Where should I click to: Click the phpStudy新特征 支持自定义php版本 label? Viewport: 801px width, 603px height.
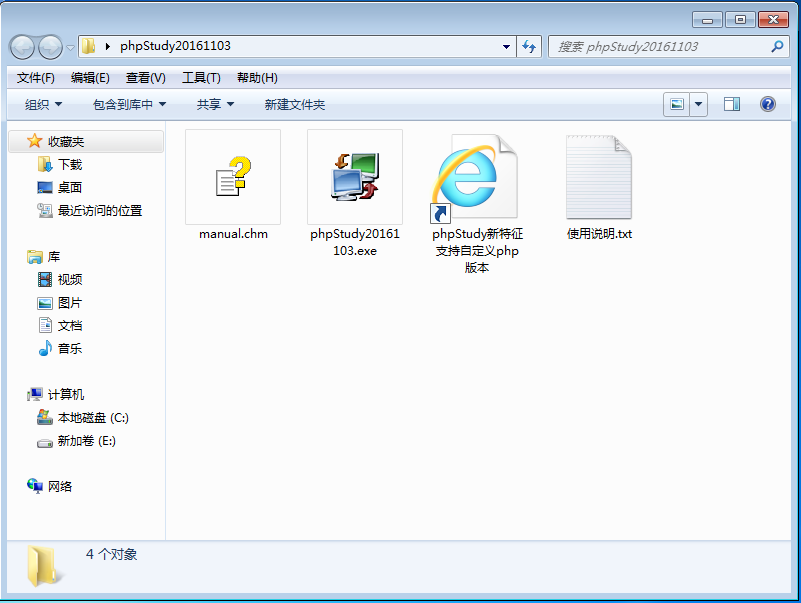[477, 250]
